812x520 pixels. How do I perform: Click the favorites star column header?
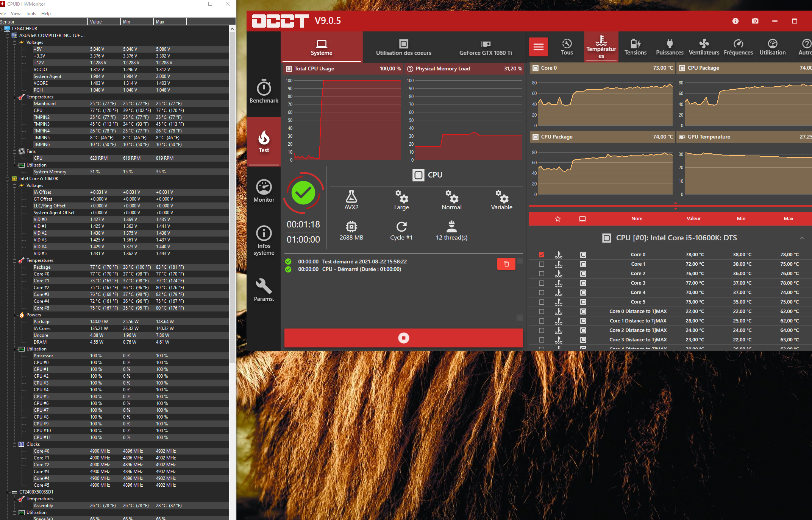point(557,219)
